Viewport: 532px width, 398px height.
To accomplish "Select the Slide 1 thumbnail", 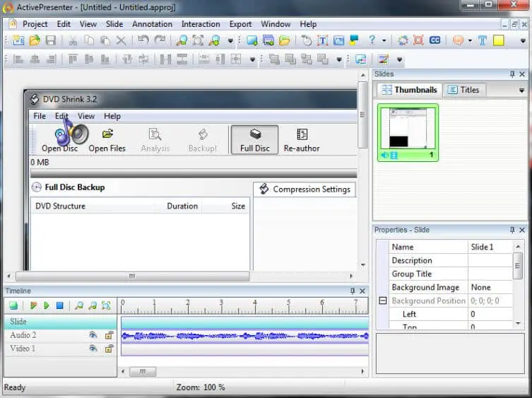I will (408, 132).
